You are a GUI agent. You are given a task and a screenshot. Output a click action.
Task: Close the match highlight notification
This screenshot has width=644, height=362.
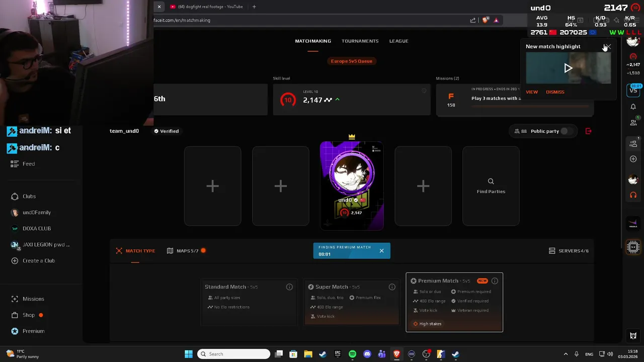click(x=608, y=46)
